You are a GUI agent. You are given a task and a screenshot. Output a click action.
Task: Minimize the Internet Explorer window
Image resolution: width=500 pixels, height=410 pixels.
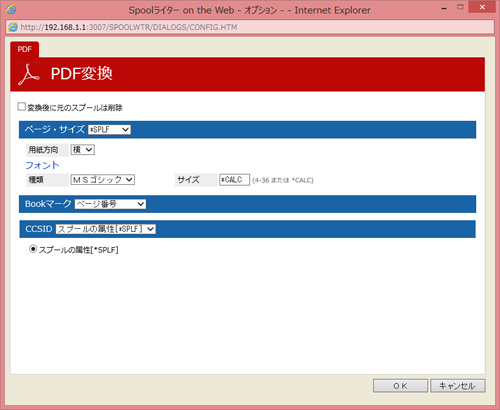pyautogui.click(x=444, y=8)
